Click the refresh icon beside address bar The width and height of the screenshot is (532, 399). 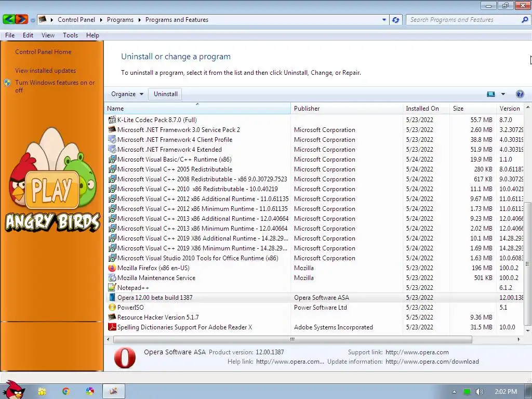(x=395, y=20)
